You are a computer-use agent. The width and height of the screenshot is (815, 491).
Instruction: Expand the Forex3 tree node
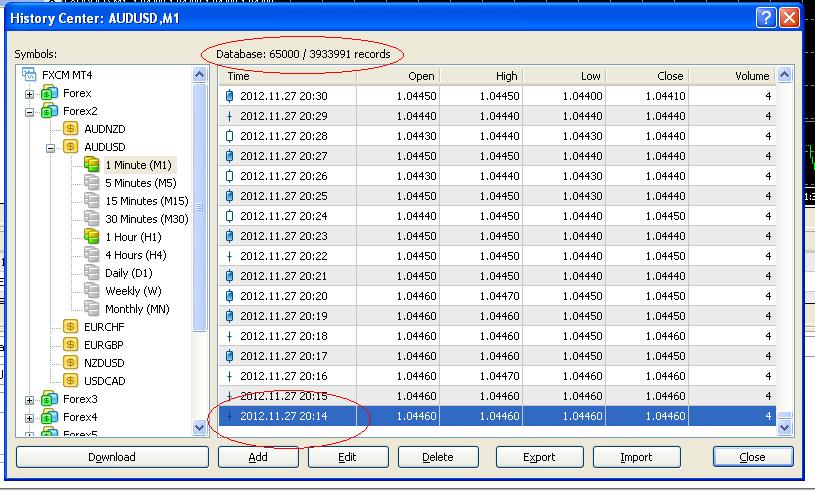point(30,400)
